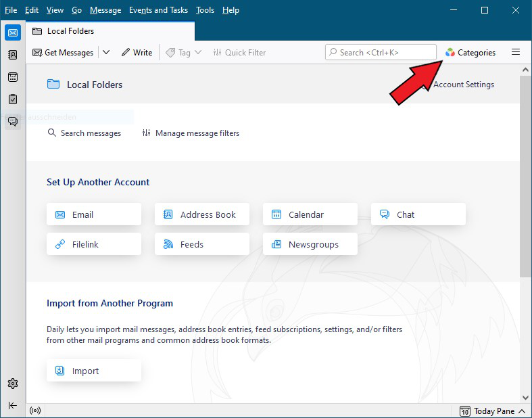The image size is (532, 418).
Task: Set up Feeds account
Action: coord(202,243)
